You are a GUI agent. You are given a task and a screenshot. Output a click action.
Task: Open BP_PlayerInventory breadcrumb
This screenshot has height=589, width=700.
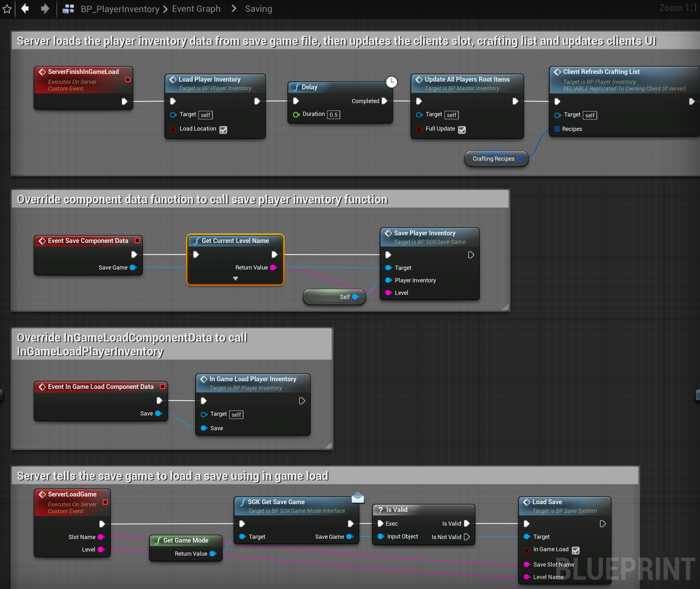[x=119, y=9]
